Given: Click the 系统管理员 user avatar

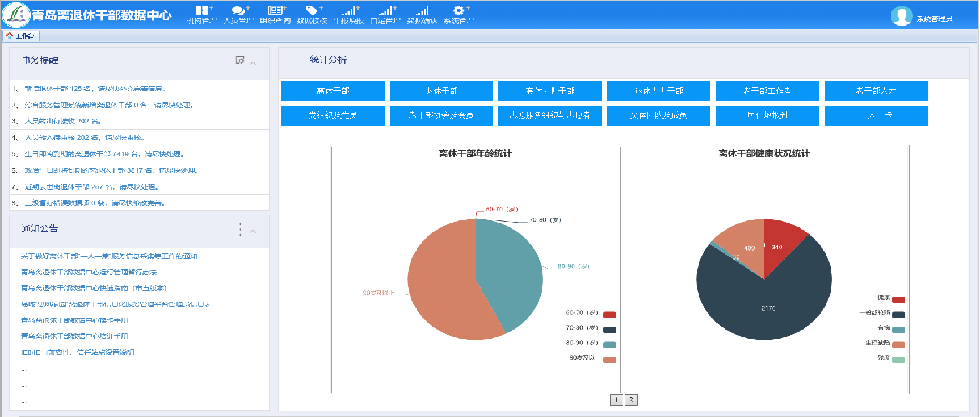Looking at the screenshot, I should (x=901, y=16).
